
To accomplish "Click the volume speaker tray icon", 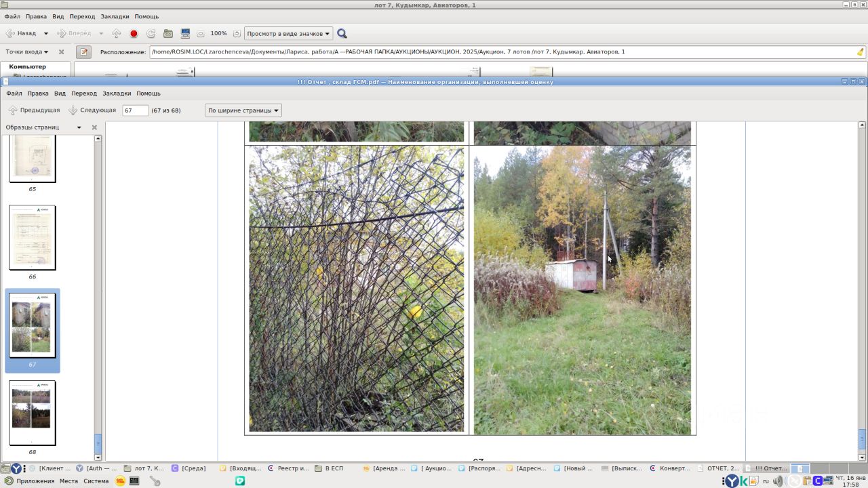I will coord(778,481).
